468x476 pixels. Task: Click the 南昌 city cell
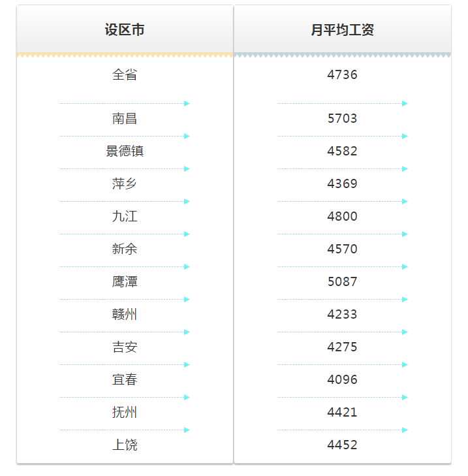point(124,118)
